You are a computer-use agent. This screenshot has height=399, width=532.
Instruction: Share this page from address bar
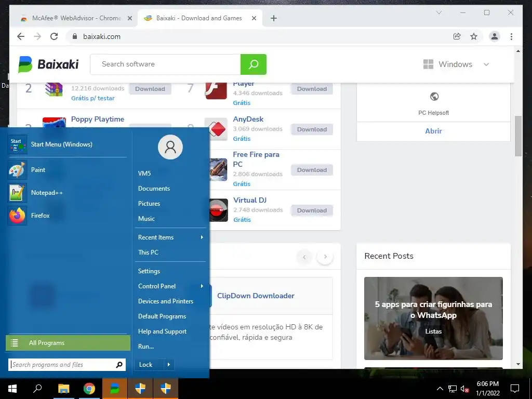[x=457, y=36]
